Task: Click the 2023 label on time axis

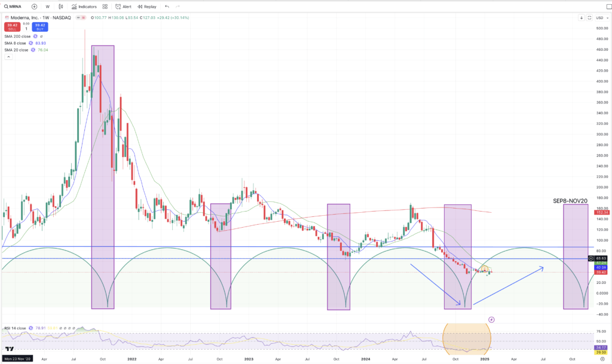Action: click(x=249, y=359)
